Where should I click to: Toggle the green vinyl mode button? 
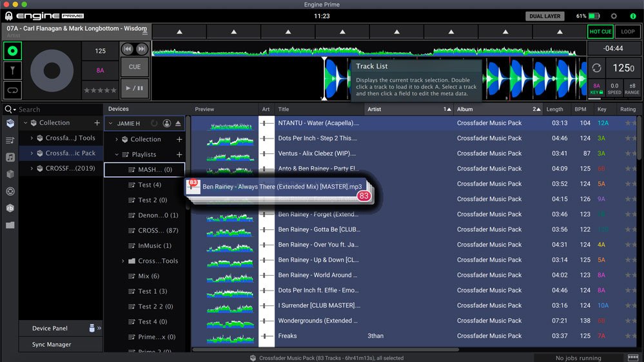tap(12, 51)
